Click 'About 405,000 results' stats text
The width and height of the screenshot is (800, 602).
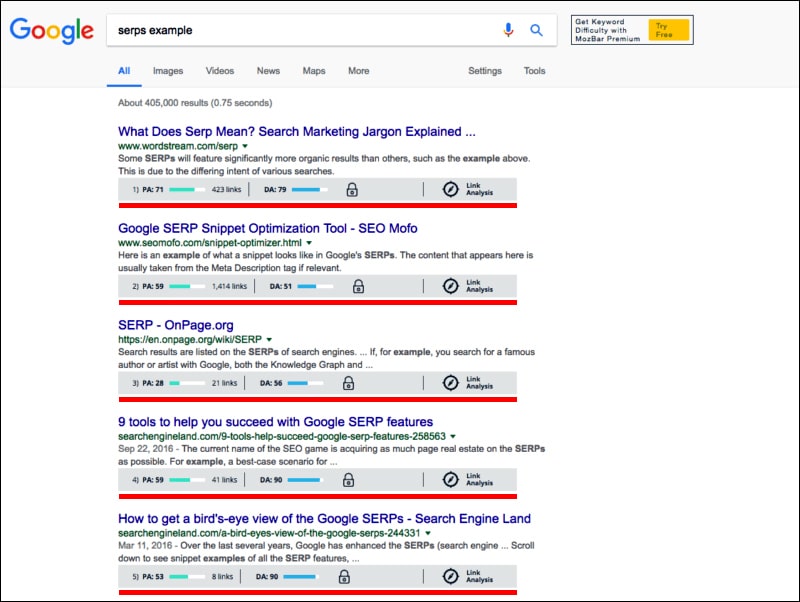195,103
